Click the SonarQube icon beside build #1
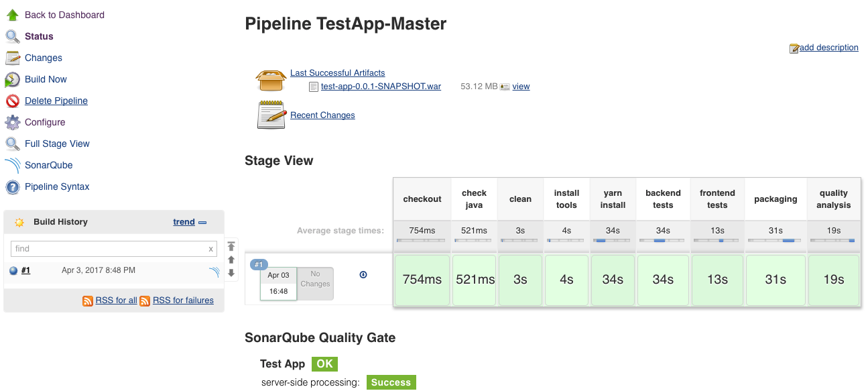 click(213, 271)
